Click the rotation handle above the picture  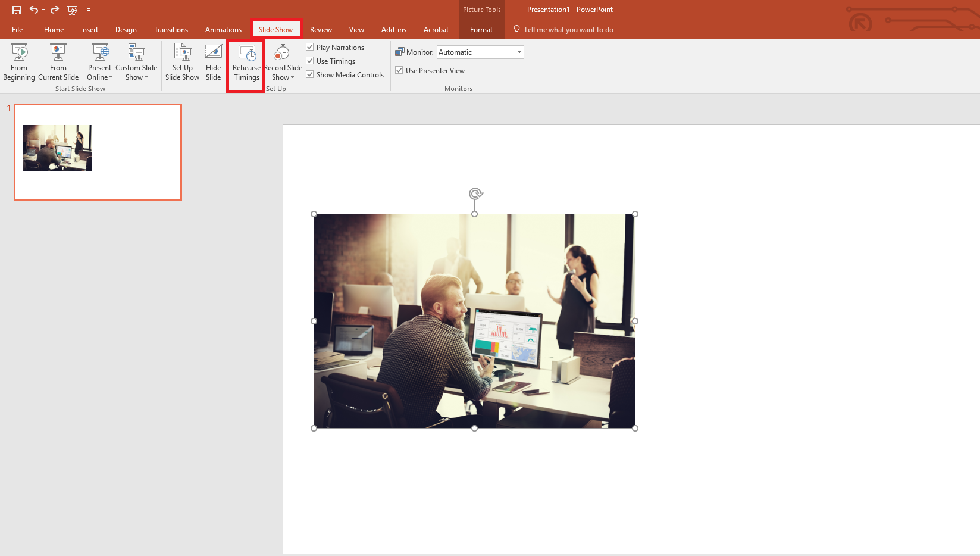(x=475, y=193)
